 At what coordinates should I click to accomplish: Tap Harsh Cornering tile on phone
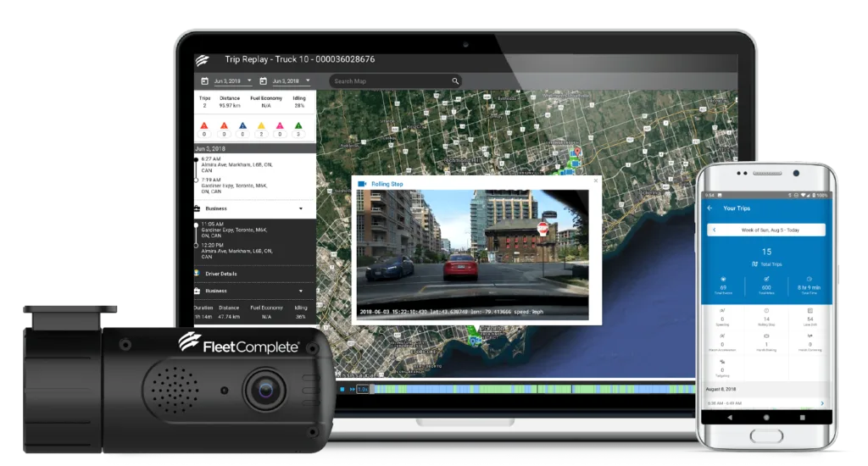pos(810,342)
